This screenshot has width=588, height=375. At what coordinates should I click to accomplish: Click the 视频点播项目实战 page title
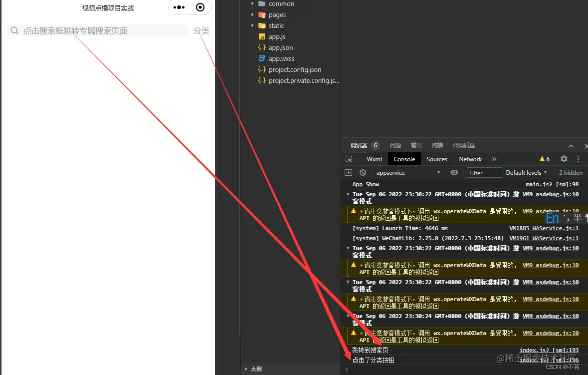pyautogui.click(x=108, y=8)
